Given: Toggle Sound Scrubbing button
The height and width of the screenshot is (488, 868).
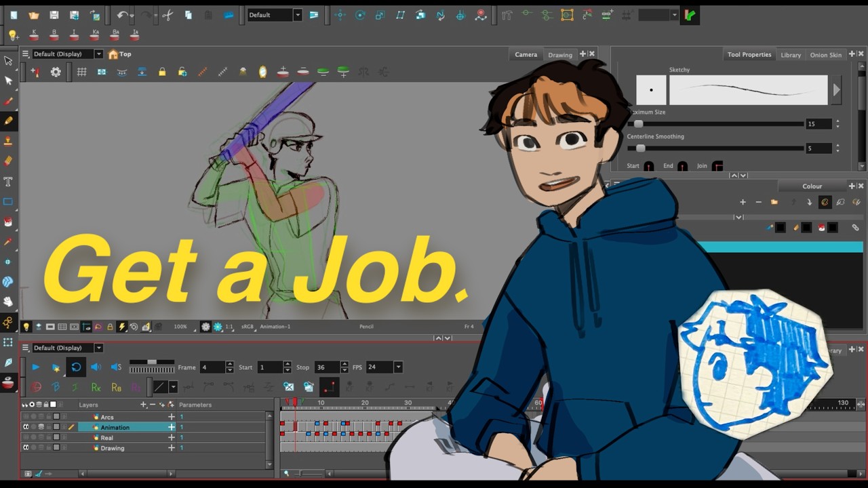Looking at the screenshot, I should click(116, 367).
